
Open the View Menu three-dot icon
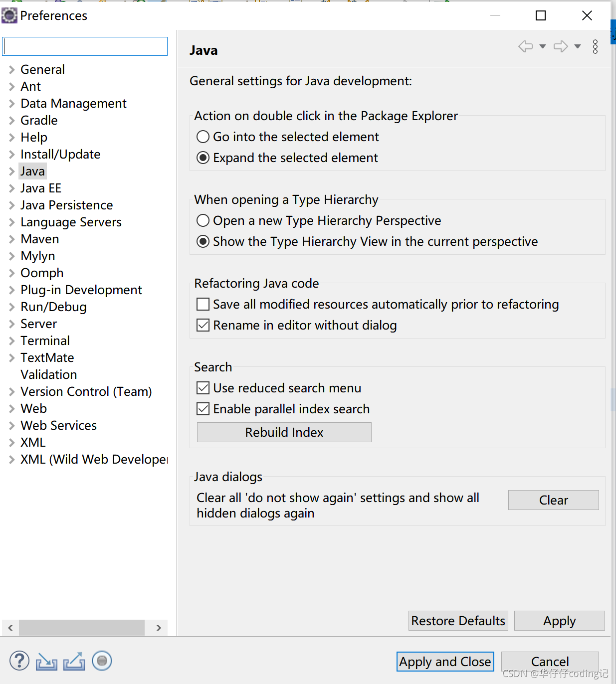pyautogui.click(x=596, y=46)
